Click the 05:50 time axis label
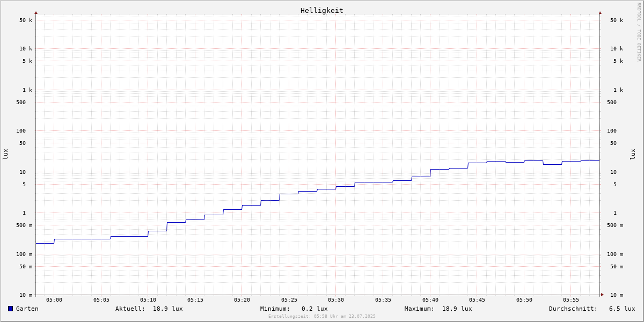The height and width of the screenshot is (322, 644). tap(524, 300)
